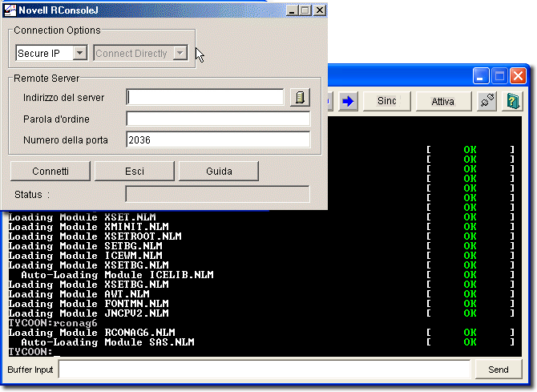Focus the Parola d'ordine field
Viewport: 537px width, 392px height.
218,119
